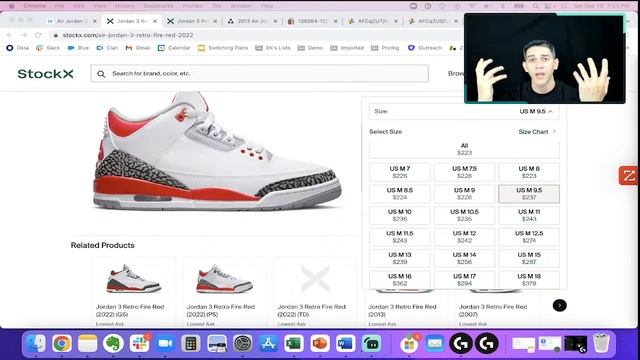Select size US M 15

click(529, 258)
